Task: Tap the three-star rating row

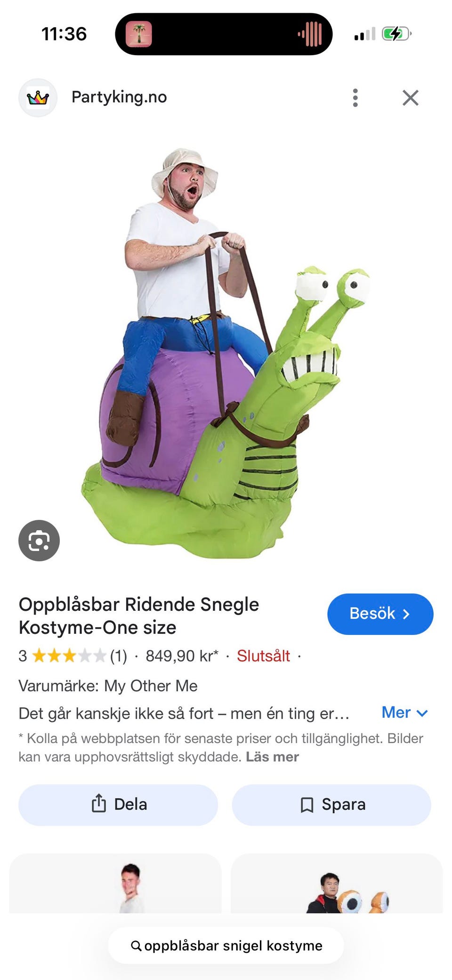Action: pyautogui.click(x=73, y=656)
